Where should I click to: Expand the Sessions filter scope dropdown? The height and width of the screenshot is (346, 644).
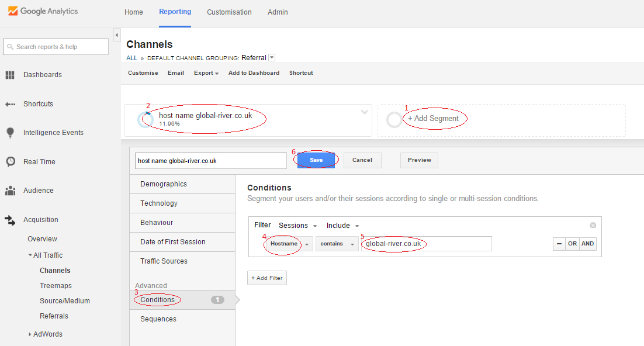click(298, 226)
